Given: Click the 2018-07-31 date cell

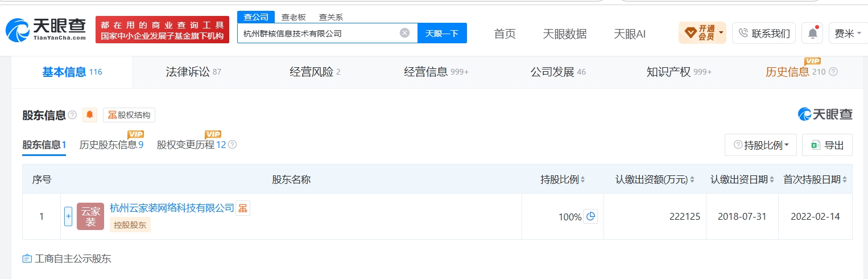Looking at the screenshot, I should point(742,216).
